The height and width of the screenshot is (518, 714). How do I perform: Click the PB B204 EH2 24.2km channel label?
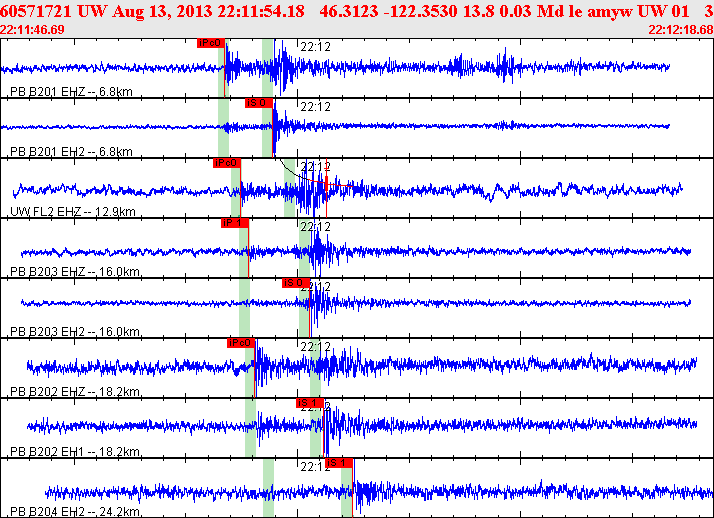[75, 512]
